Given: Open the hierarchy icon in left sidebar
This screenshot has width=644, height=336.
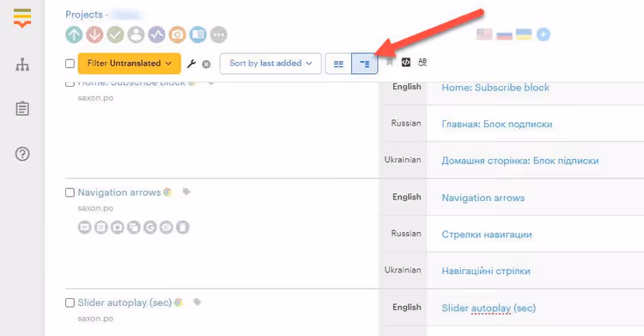Looking at the screenshot, I should tap(22, 64).
